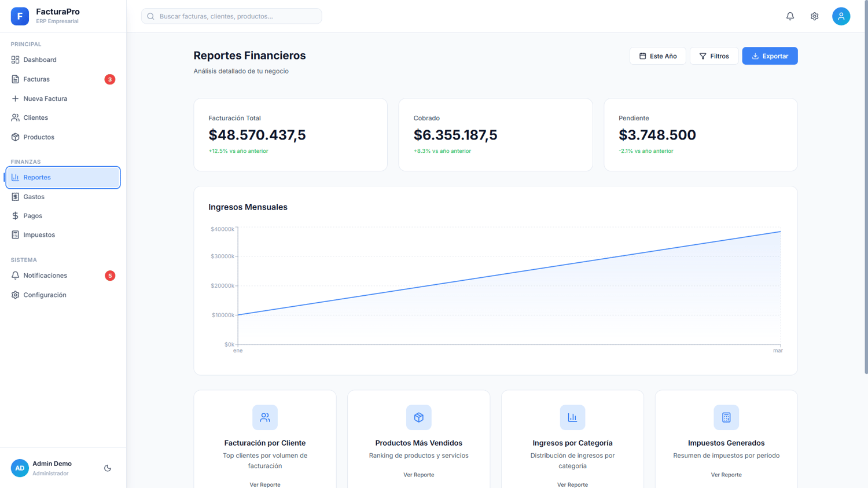
Task: Focus the search invoices input field
Action: point(231,16)
